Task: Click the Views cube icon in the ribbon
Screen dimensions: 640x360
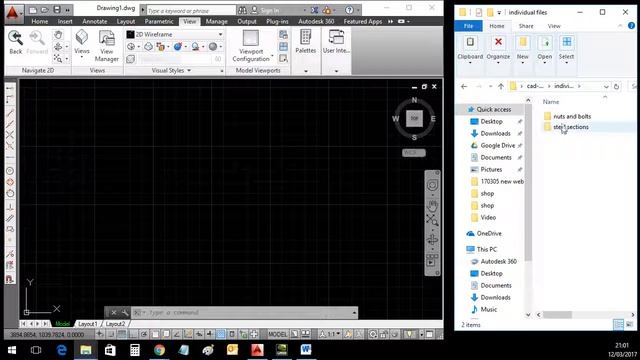Action: 82,38
